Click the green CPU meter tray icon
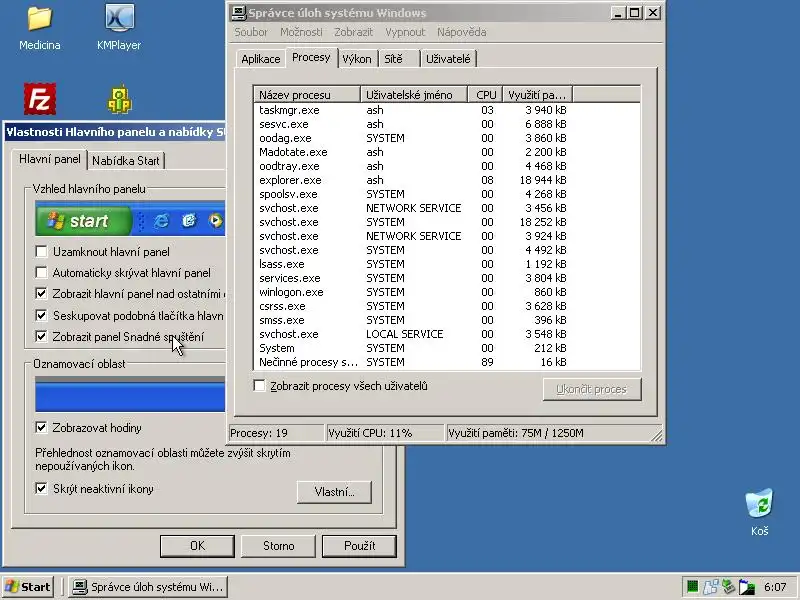Viewport: 800px width, 600px height. click(x=692, y=587)
